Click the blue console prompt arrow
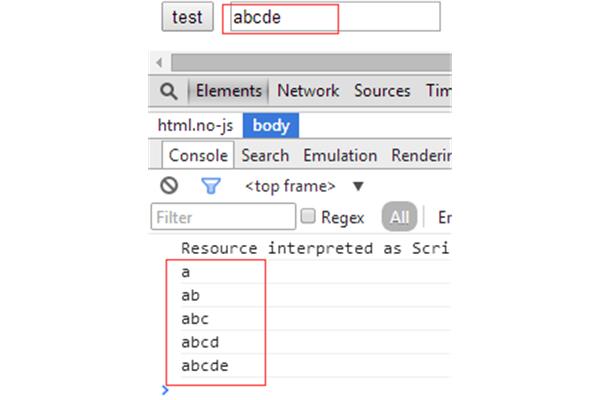 point(165,390)
